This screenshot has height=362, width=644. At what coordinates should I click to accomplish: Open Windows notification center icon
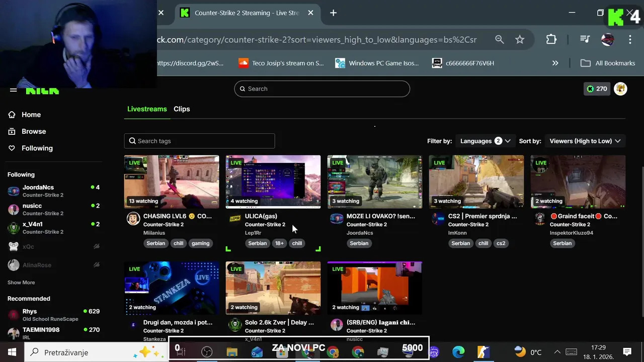pyautogui.click(x=627, y=352)
